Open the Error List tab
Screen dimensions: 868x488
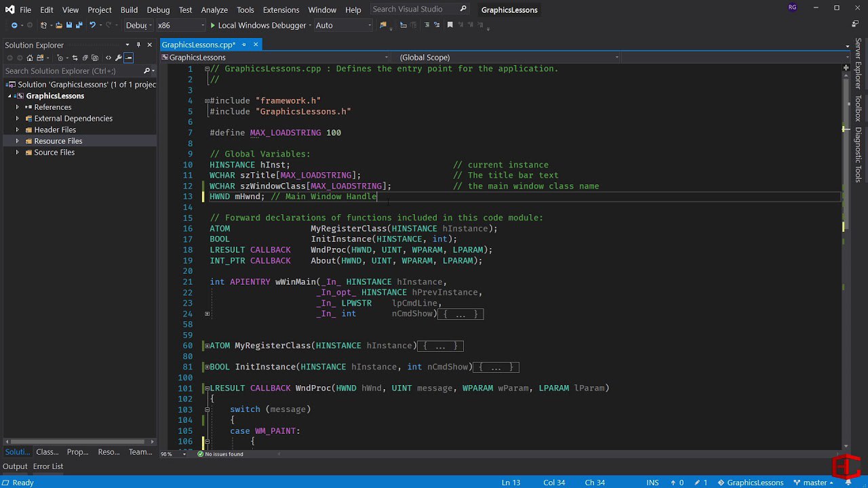pyautogui.click(x=48, y=466)
